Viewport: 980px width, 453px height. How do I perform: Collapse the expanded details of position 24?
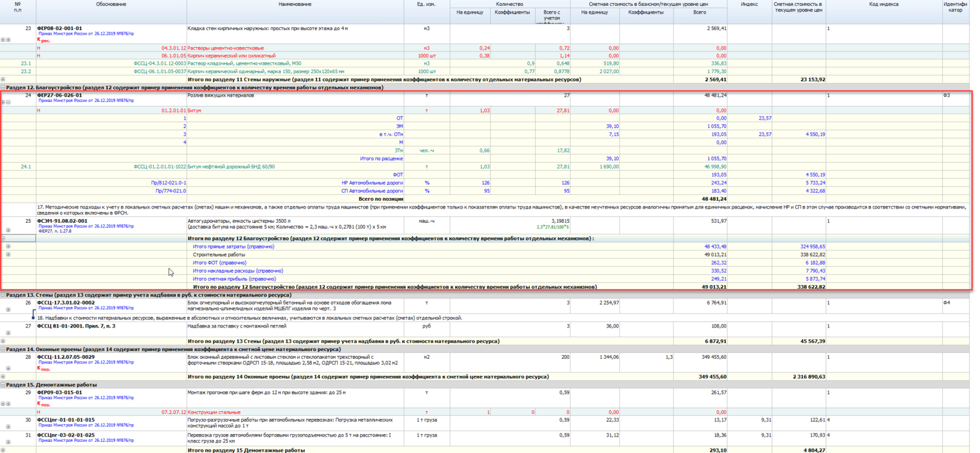(8, 103)
